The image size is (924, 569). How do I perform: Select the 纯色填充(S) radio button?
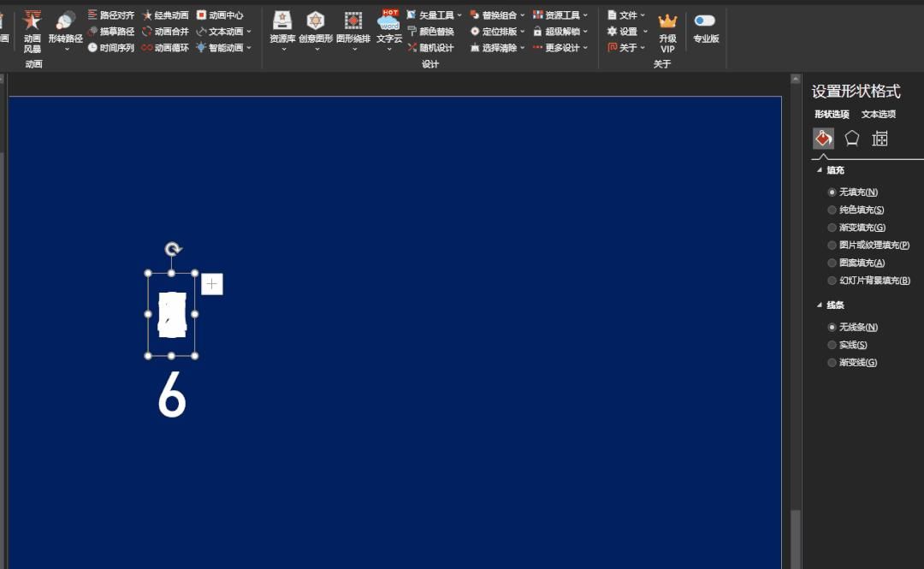(832, 210)
